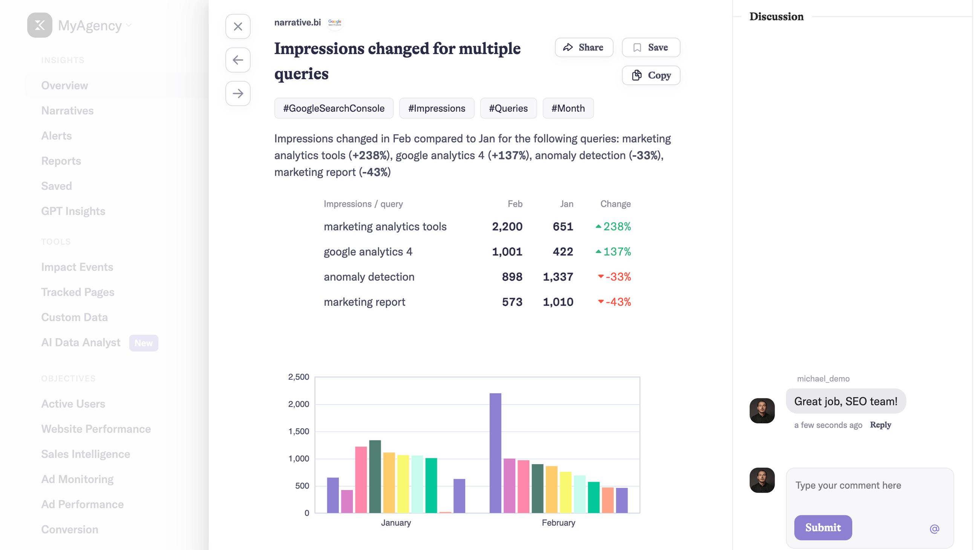Go to previous insight arrow
This screenshot has width=980, height=550.
238,60
